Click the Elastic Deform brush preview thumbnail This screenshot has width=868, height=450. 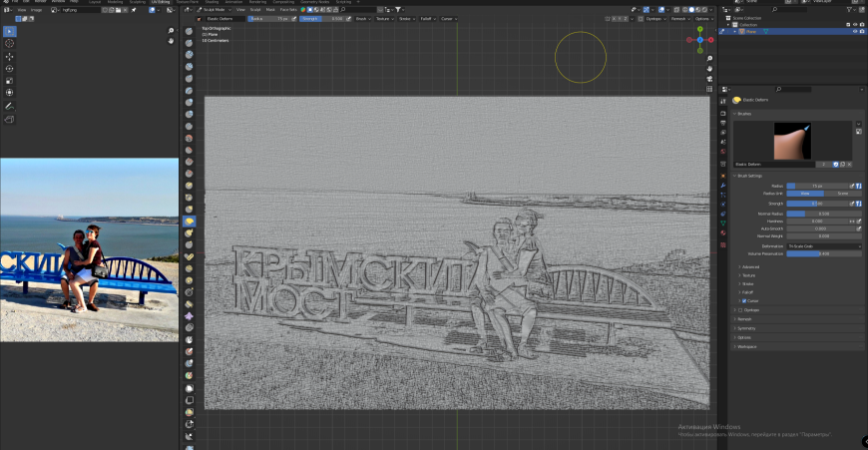793,141
